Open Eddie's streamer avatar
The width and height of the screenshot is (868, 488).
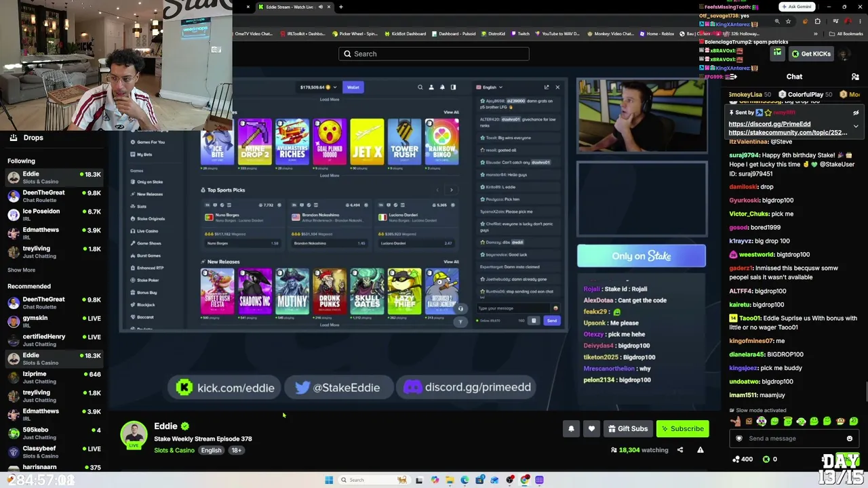(134, 434)
